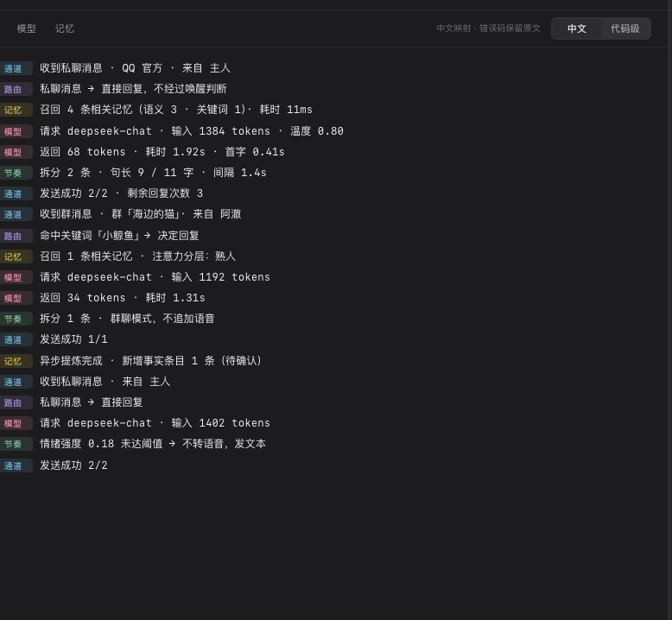Click 通道 tag beside 收到群消息
Viewport: 672px width, 620px height.
click(16, 215)
